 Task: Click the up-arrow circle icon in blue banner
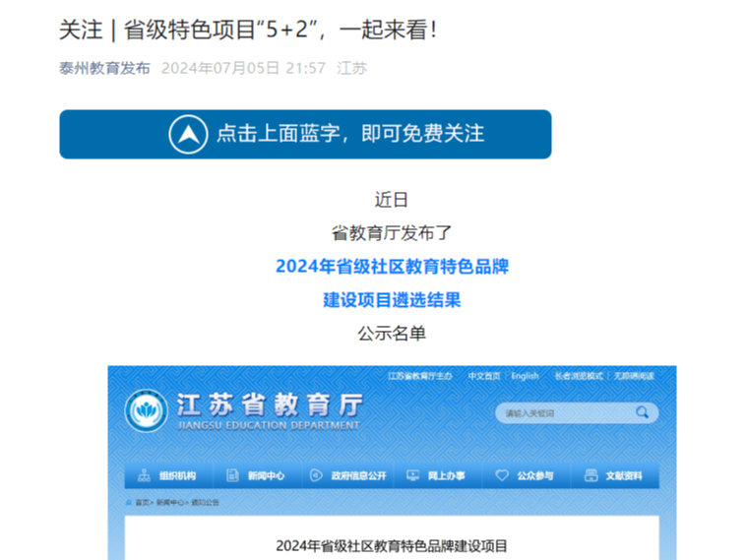[188, 134]
